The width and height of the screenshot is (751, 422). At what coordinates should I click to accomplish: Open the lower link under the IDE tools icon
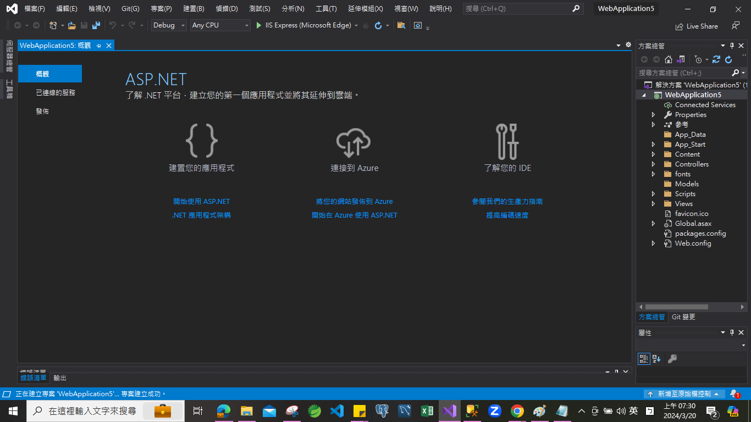[x=507, y=216]
